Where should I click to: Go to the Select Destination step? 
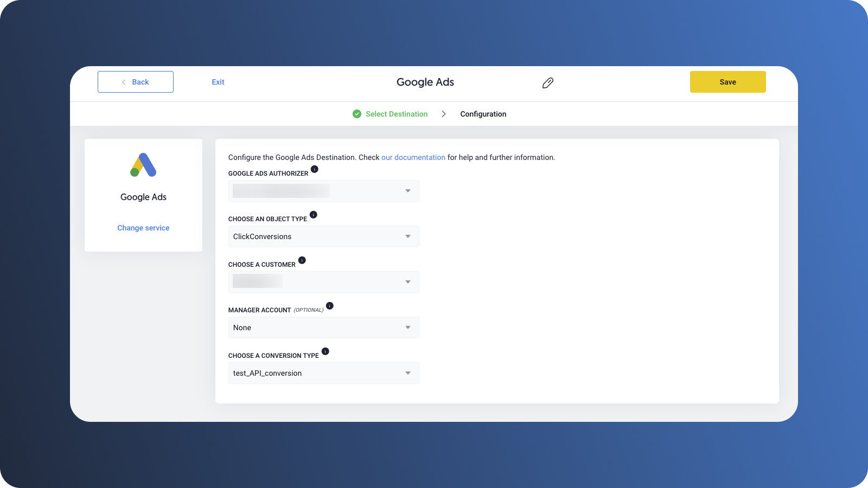(x=397, y=114)
